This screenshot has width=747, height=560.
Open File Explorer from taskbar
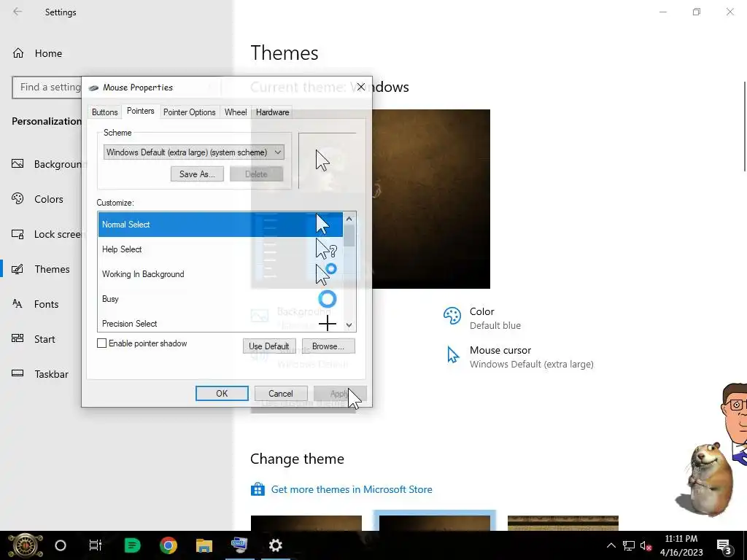click(204, 545)
